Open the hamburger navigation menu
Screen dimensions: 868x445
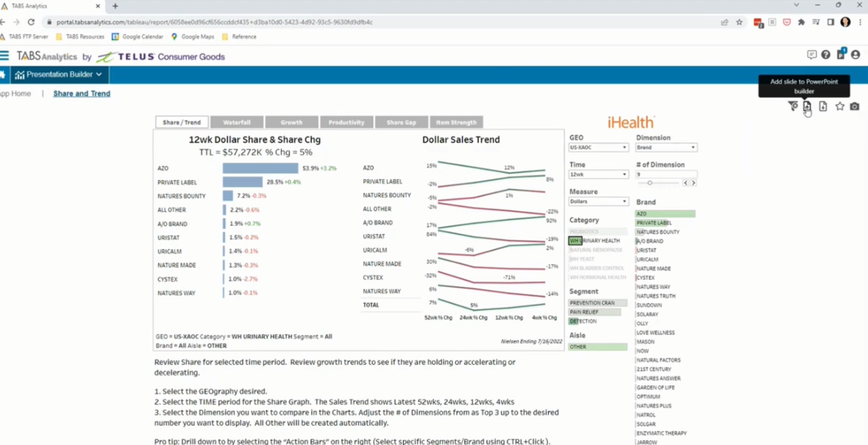coord(4,55)
